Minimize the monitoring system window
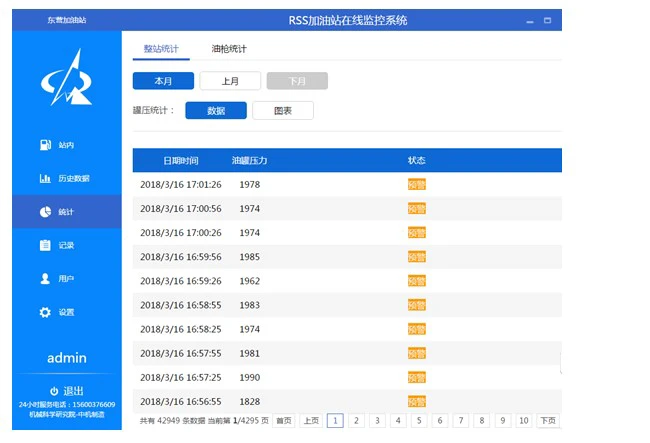Viewport: 650px width, 443px height. tap(530, 21)
